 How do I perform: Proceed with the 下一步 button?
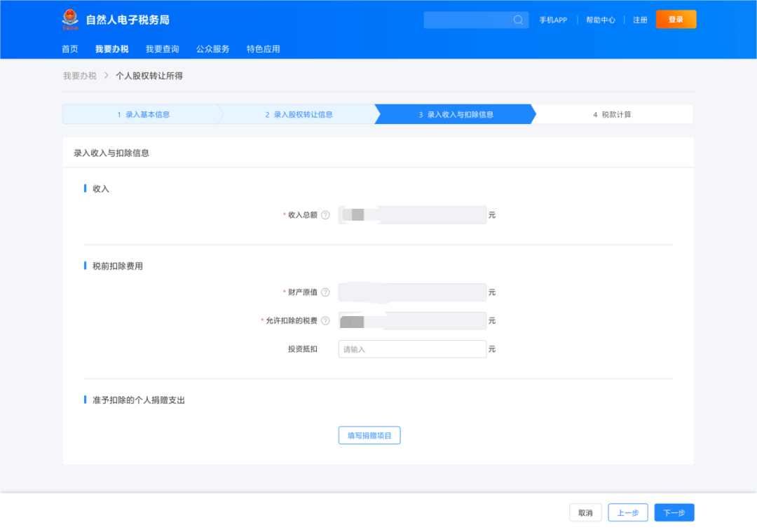674,512
